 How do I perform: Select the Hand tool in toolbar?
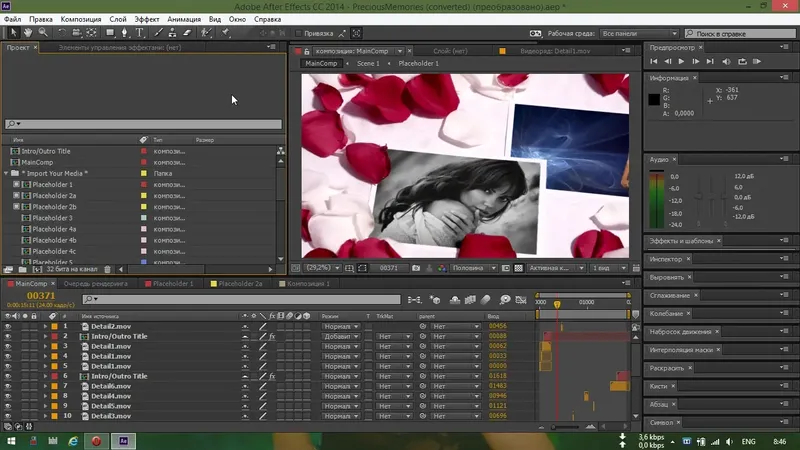click(x=27, y=32)
